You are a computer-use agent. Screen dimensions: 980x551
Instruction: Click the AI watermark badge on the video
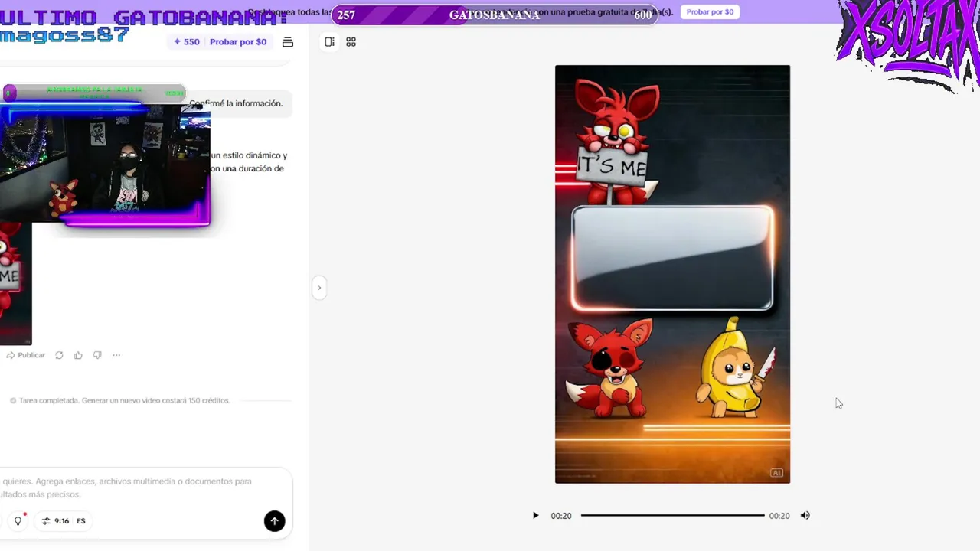point(776,473)
